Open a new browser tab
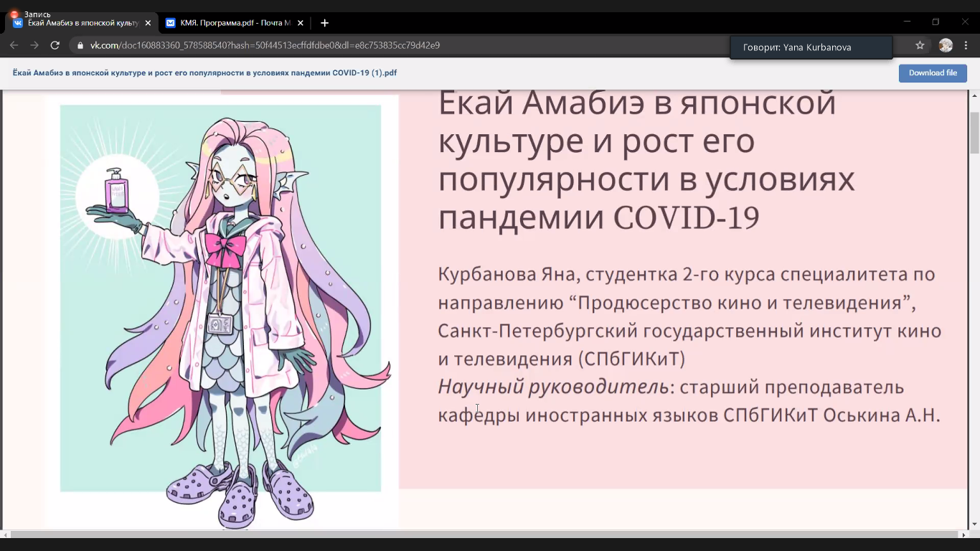The image size is (980, 551). [324, 23]
